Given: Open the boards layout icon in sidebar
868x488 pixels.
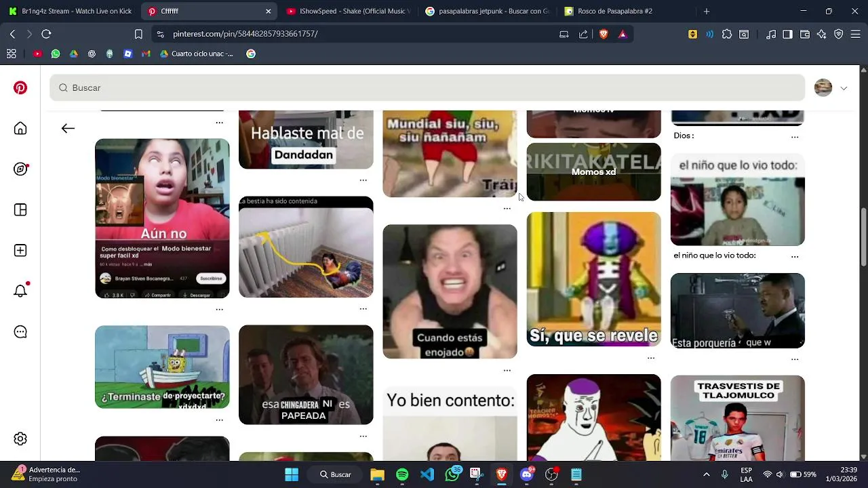Looking at the screenshot, I should pyautogui.click(x=20, y=210).
